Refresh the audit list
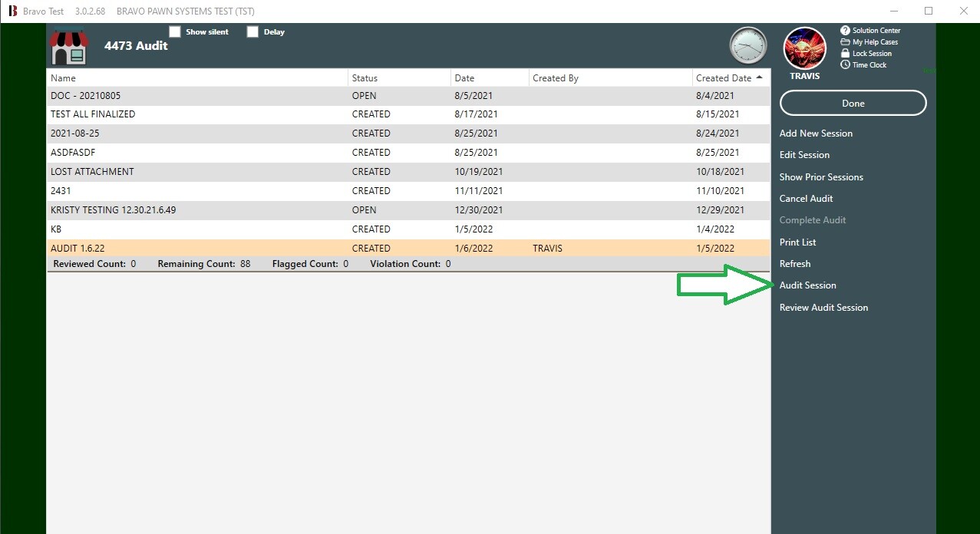The width and height of the screenshot is (980, 534). click(x=795, y=264)
